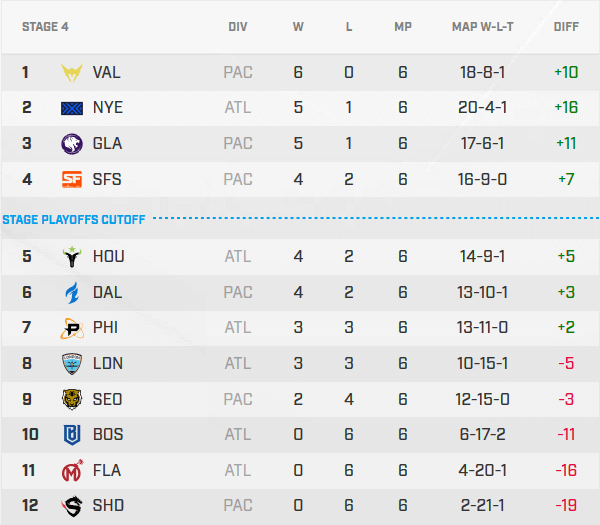Click the Stage Playoffs Cutoff divider label
Viewport: 600px width, 525px height.
point(74,219)
